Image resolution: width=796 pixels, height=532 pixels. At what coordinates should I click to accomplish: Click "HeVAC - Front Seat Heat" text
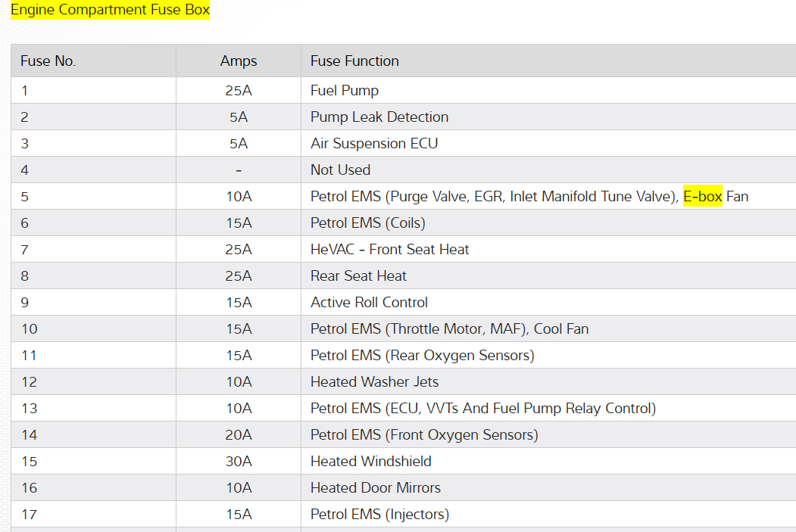[x=390, y=250]
